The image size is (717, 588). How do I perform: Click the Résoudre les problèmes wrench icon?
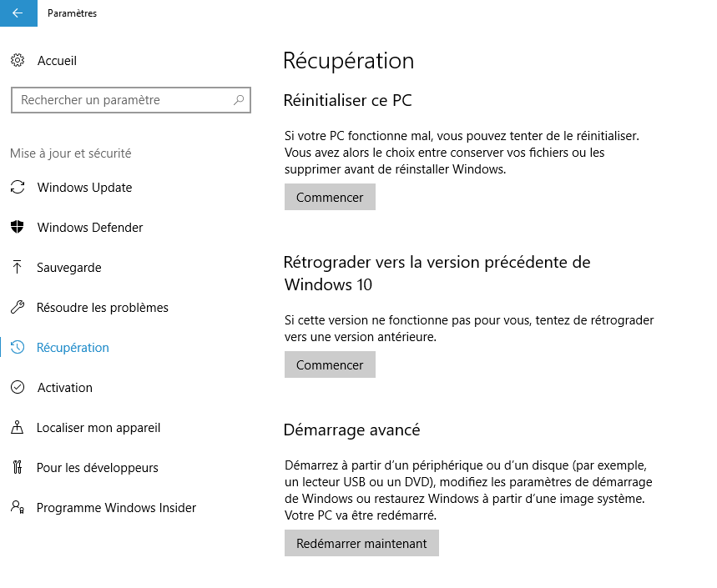coord(18,307)
